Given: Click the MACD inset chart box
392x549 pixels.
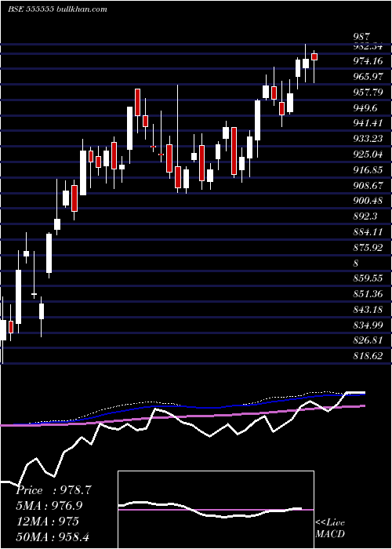Looking at the screenshot, I should (216, 510).
